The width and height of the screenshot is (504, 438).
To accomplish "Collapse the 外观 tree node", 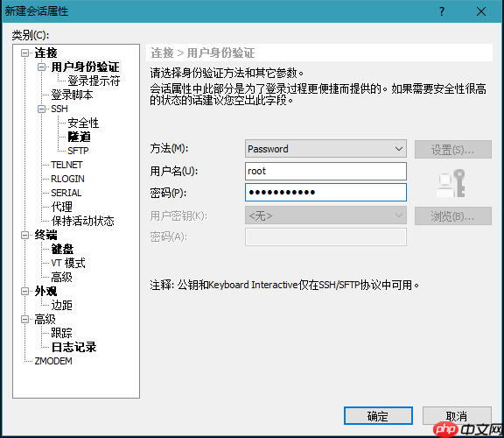I will [x=24, y=291].
